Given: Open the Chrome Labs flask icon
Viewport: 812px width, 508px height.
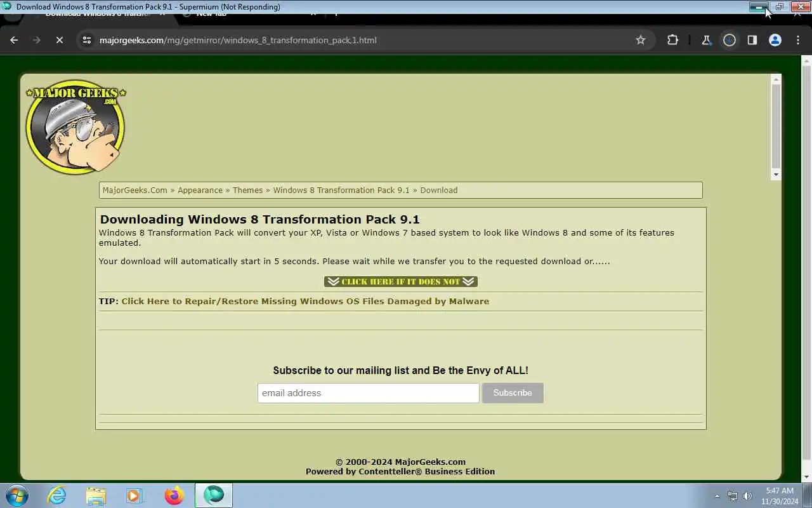Looking at the screenshot, I should click(706, 40).
